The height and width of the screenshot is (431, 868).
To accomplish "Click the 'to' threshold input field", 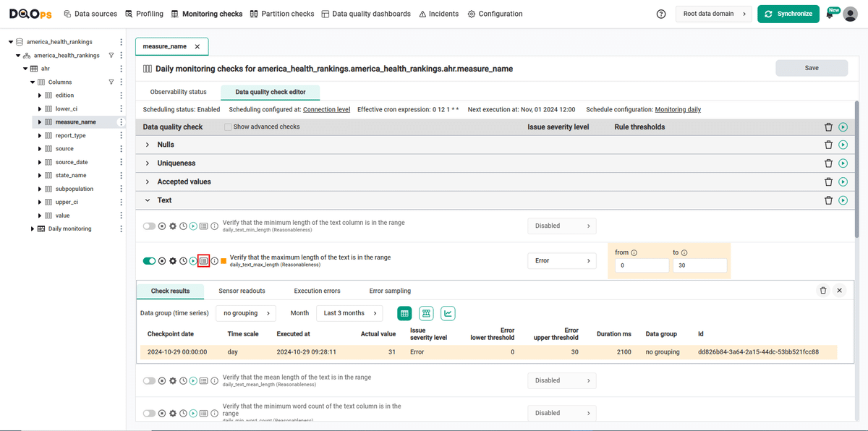I will pyautogui.click(x=699, y=265).
